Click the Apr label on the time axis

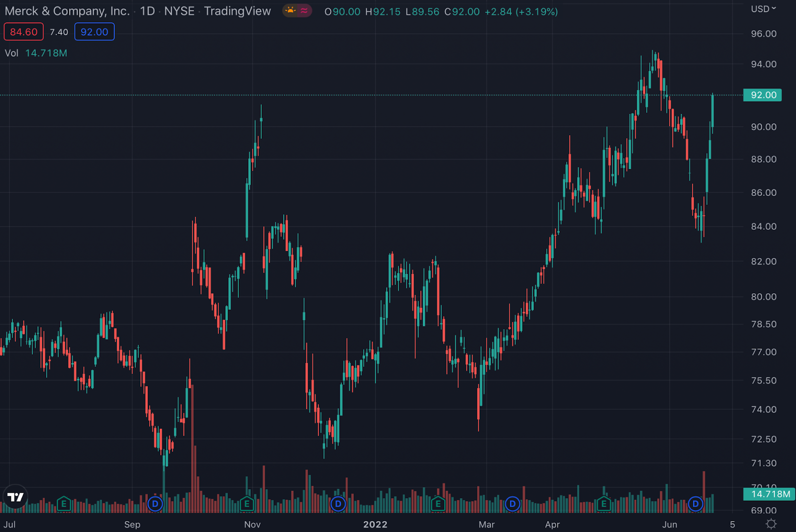pyautogui.click(x=552, y=525)
